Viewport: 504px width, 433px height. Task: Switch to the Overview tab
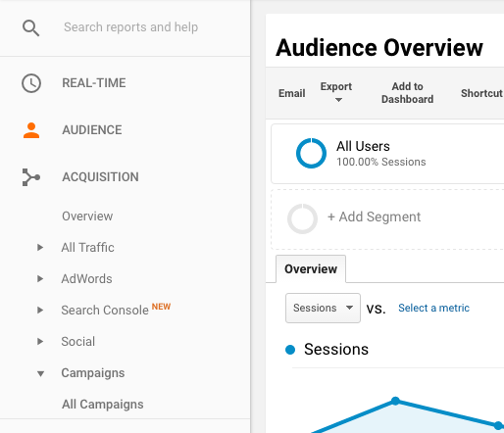pyautogui.click(x=311, y=269)
